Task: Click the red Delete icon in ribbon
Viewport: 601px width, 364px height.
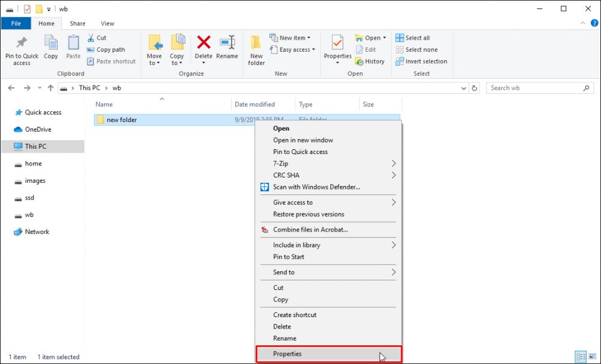Action: click(204, 43)
